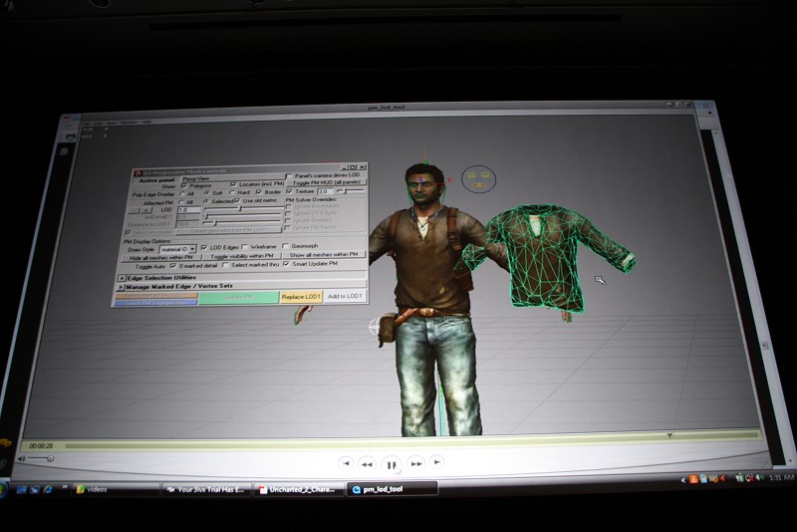Step to the end of video
This screenshot has height=532, width=797.
coord(436,462)
